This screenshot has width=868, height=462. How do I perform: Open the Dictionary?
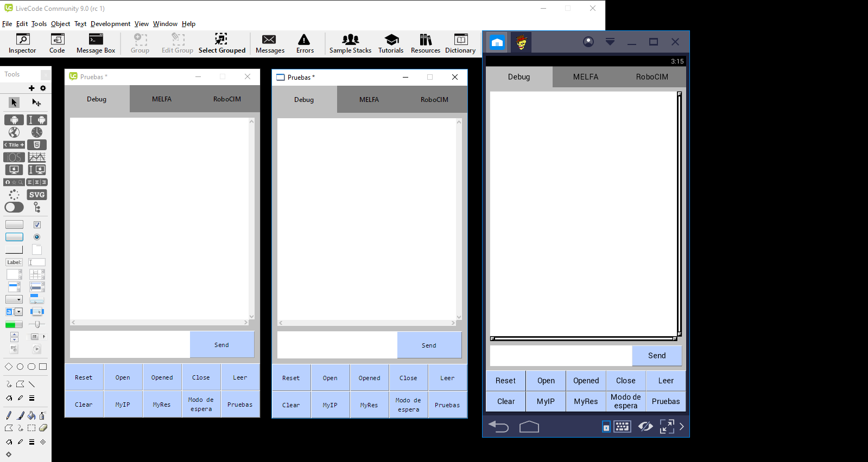coord(460,43)
